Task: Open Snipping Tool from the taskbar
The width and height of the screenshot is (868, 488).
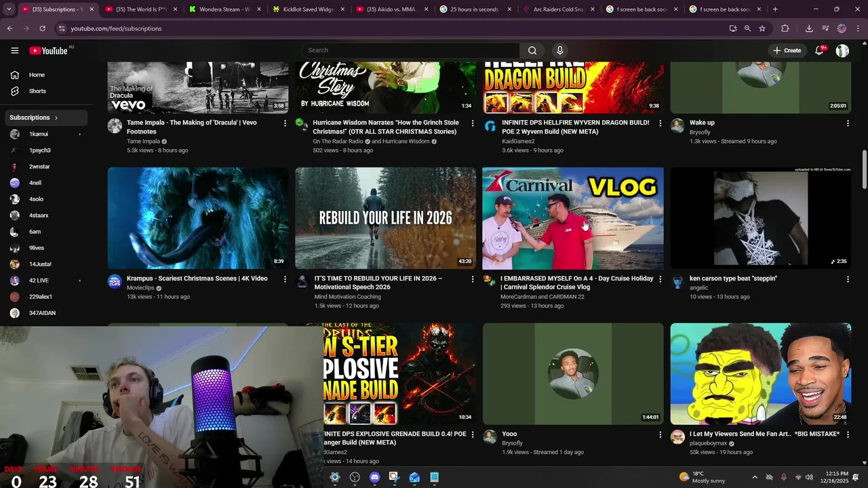Action: point(394,477)
